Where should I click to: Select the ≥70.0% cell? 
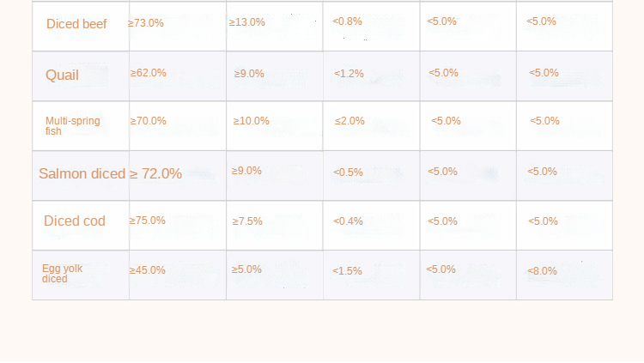149,121
